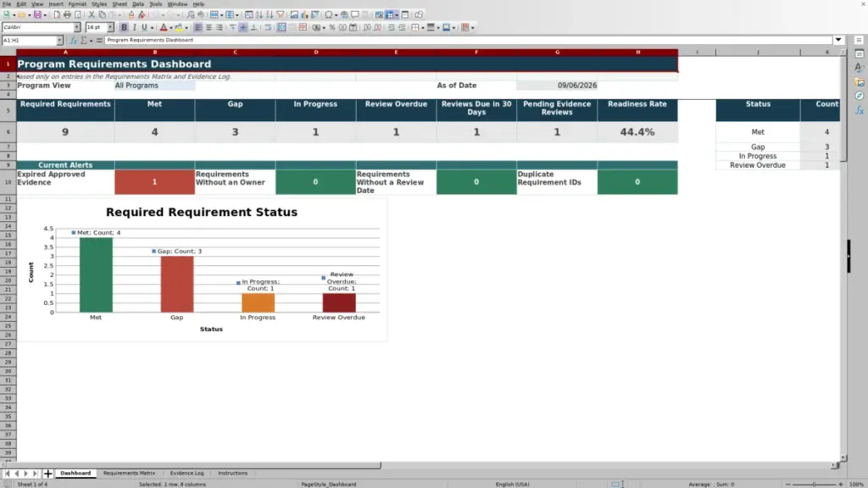Open the Name Box dropdown arrow
The height and width of the screenshot is (488, 868).
(x=60, y=40)
